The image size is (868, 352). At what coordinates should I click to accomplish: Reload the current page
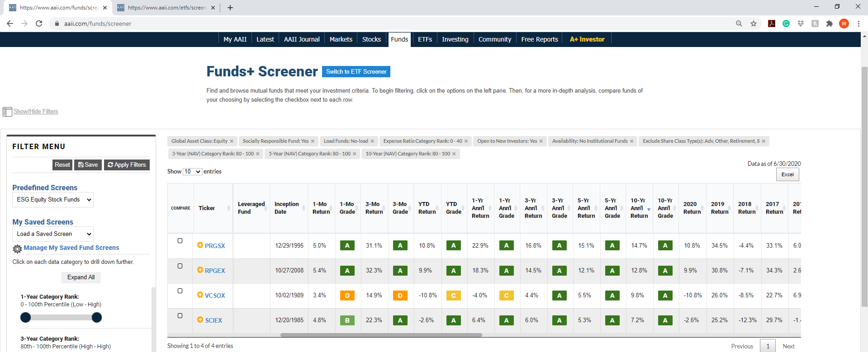[39, 23]
